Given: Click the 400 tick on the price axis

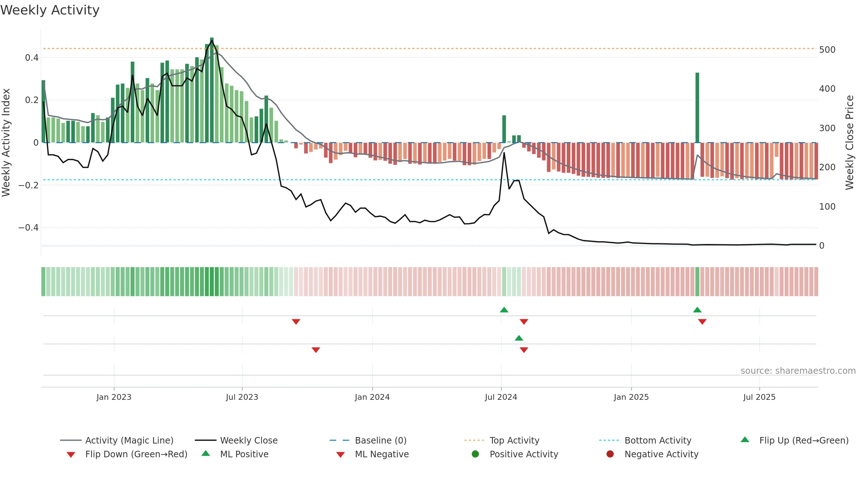Looking at the screenshot, I should click(x=827, y=89).
